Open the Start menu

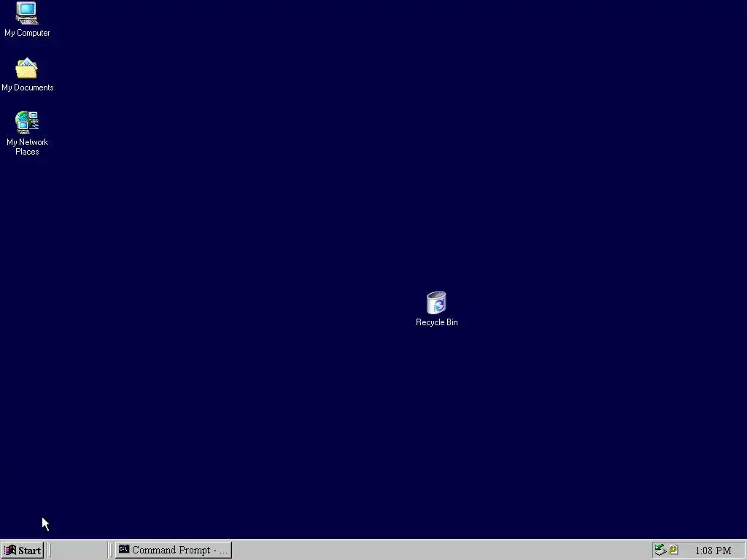pos(23,550)
